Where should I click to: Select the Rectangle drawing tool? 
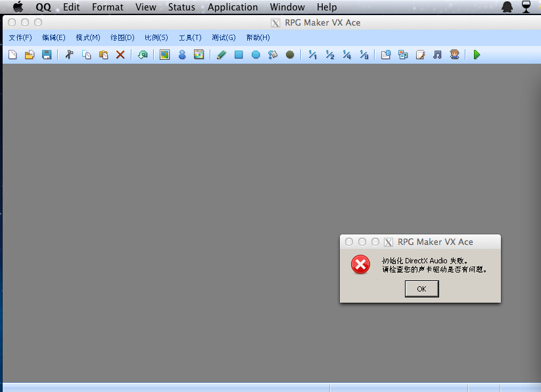pos(239,54)
